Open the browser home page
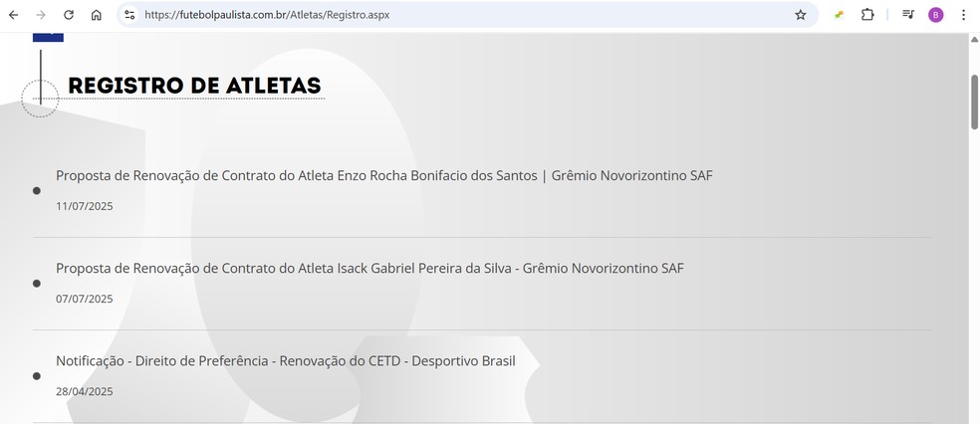980x424 pixels. pos(97,15)
